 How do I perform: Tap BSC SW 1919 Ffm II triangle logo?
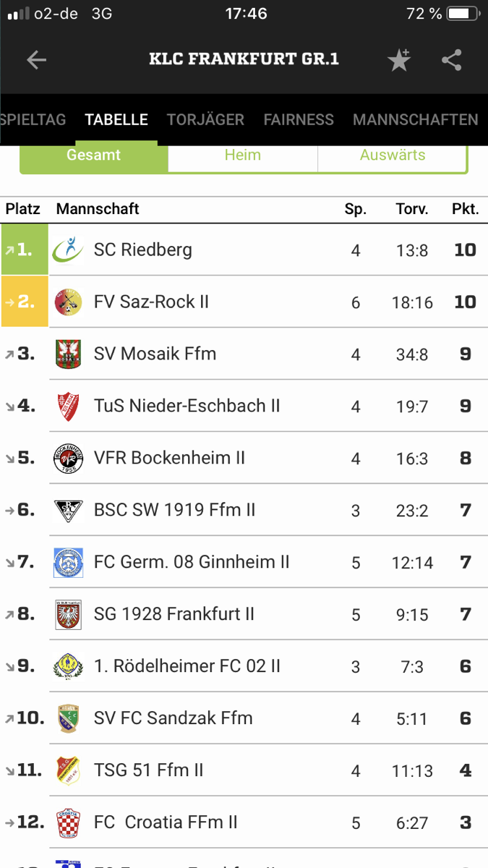pos(69,510)
